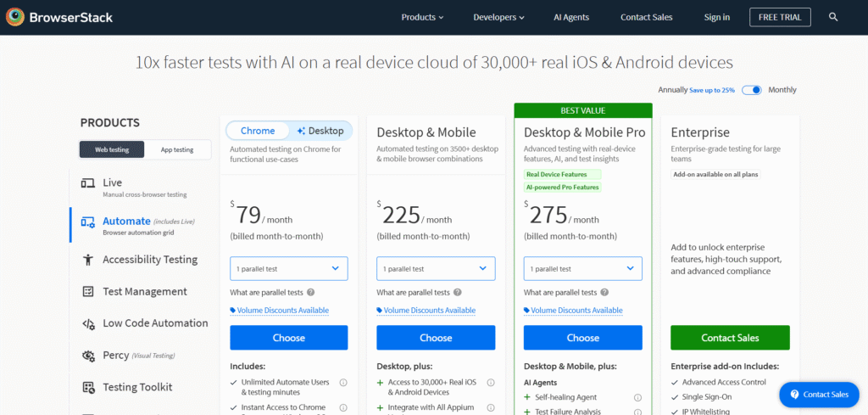Viewport: 868px width, 415px height.
Task: Choose the $79 Chrome plan
Action: tap(289, 338)
